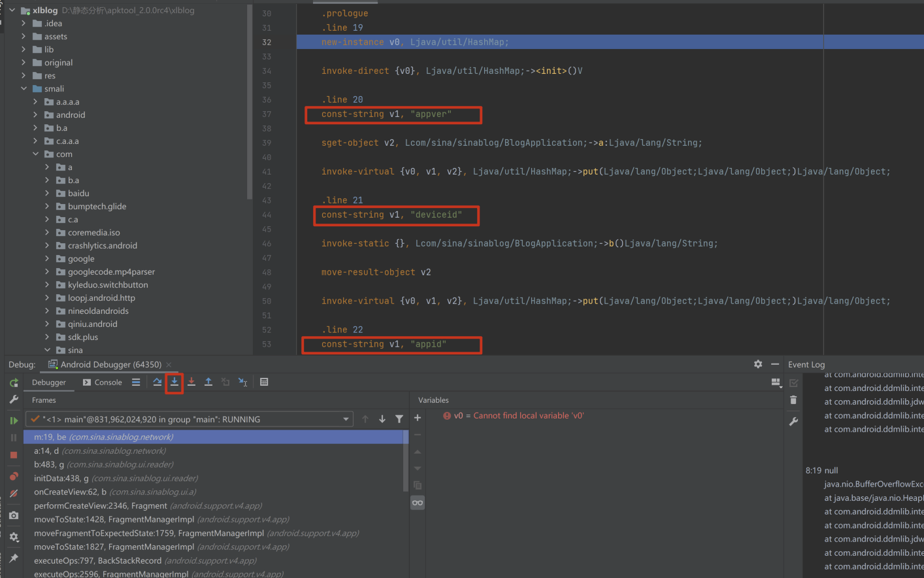Image resolution: width=924 pixels, height=578 pixels.
Task: Click the move-result-object v2 line
Action: 376,272
